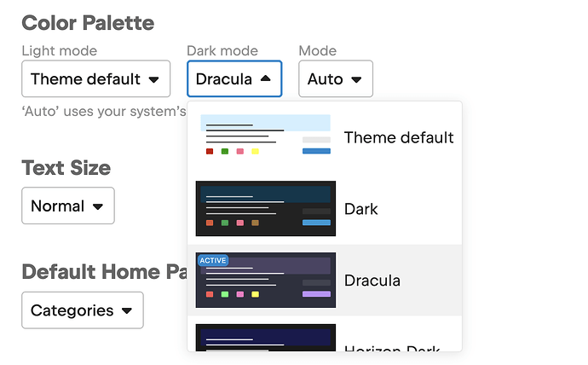The width and height of the screenshot is (588, 365).
Task: Open the Text Size Normal dropdown
Action: [x=67, y=206]
